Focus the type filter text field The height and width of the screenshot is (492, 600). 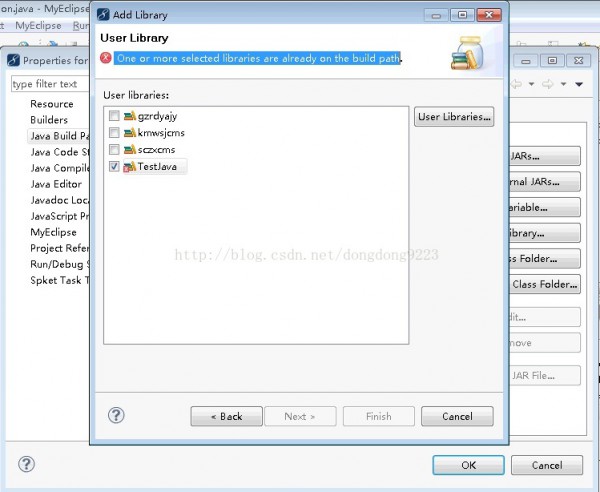pos(51,84)
